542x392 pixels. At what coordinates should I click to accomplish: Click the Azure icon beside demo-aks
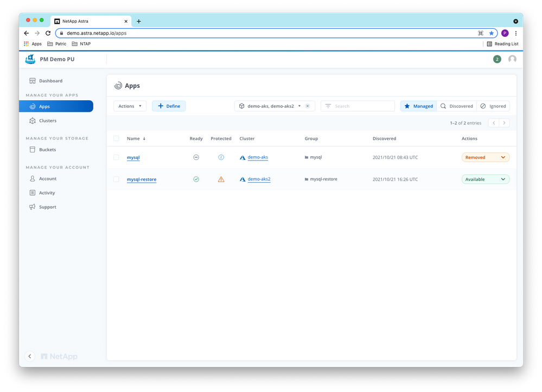pos(243,157)
